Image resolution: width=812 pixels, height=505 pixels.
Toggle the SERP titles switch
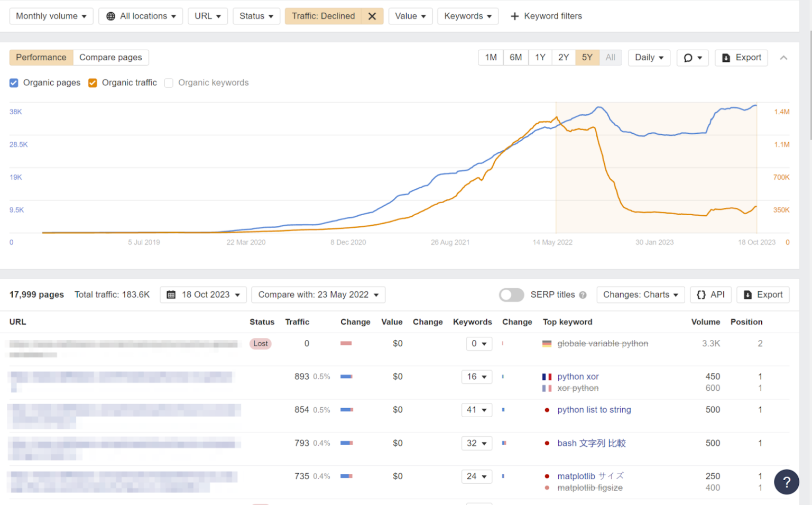tap(511, 295)
